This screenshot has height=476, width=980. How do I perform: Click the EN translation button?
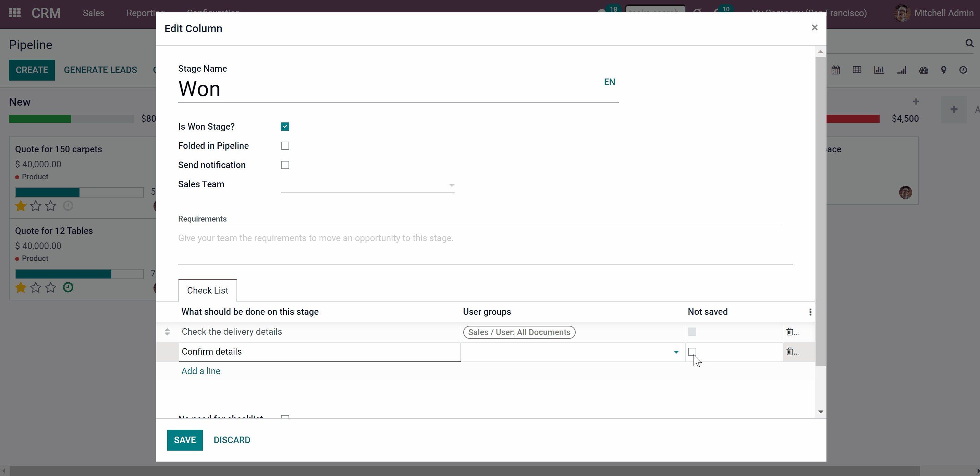pos(610,82)
